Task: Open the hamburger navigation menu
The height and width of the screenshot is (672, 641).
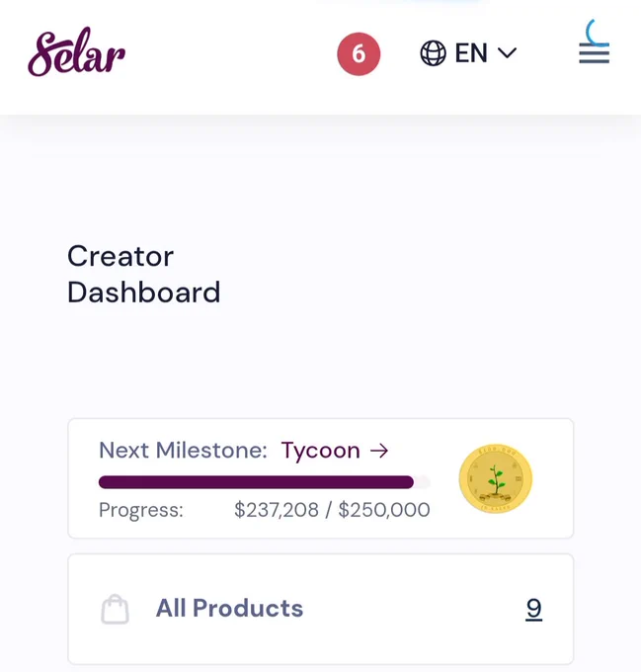Action: [594, 53]
